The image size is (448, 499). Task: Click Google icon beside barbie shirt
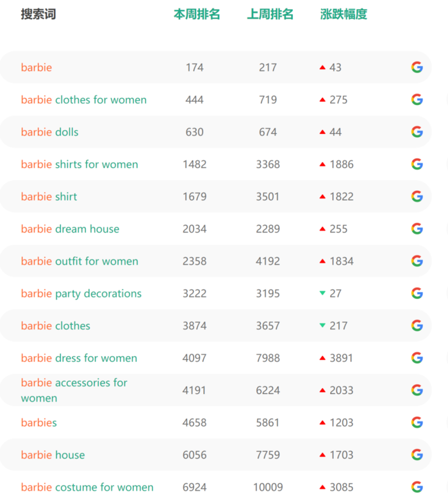(417, 197)
